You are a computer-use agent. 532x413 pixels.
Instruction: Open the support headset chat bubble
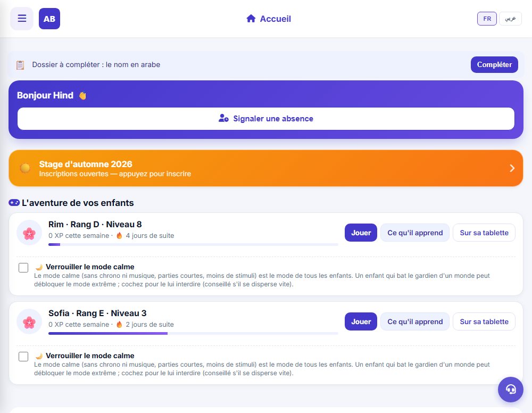click(x=510, y=389)
